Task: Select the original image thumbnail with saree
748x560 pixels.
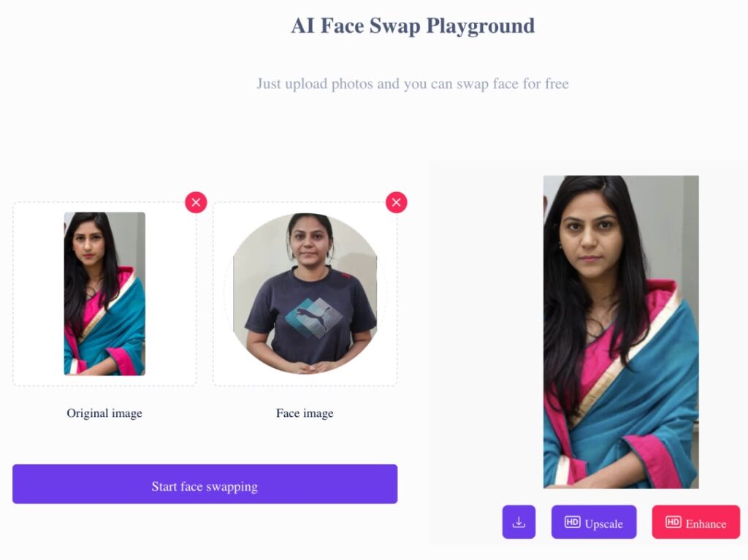Action: point(104,294)
